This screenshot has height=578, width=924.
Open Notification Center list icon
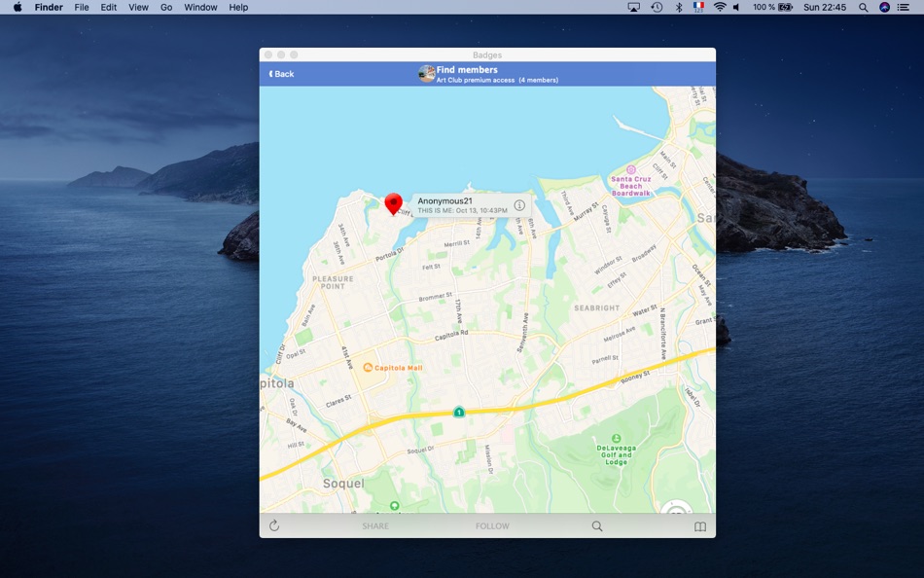pyautogui.click(x=904, y=7)
